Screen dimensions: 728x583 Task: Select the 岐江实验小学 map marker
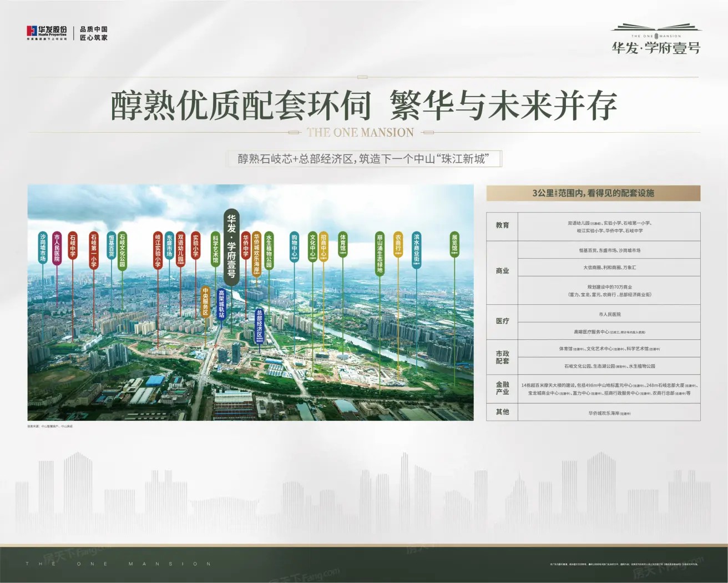[158, 250]
